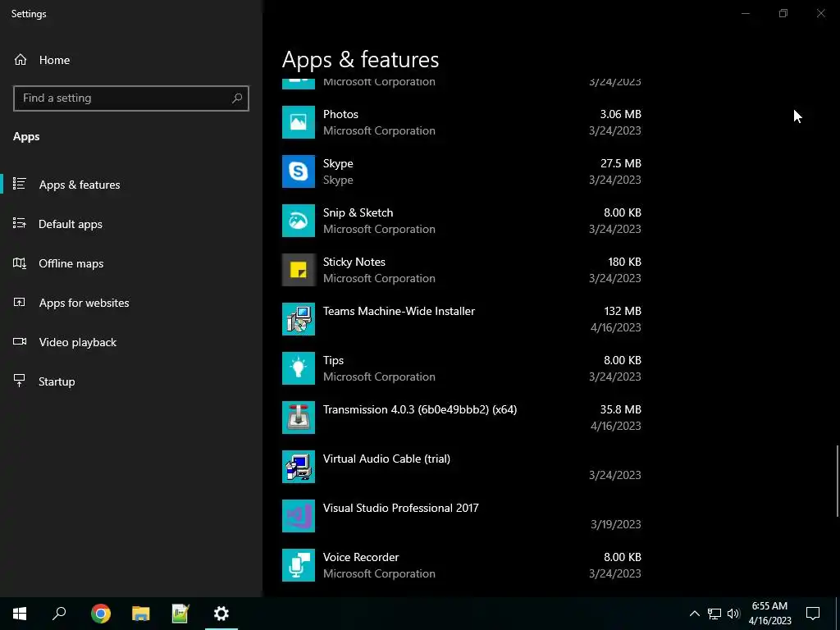
Task: Click the Snip & Sketch app icon
Action: pos(299,221)
